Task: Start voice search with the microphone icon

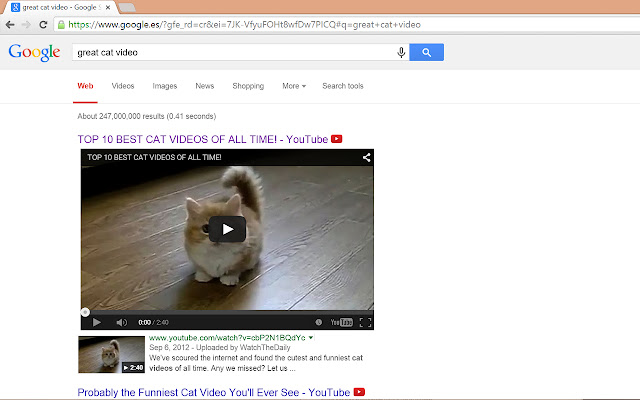Action: (x=401, y=52)
